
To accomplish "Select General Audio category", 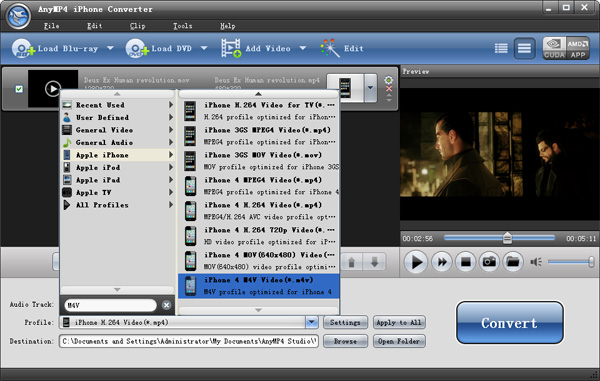I will [x=117, y=142].
